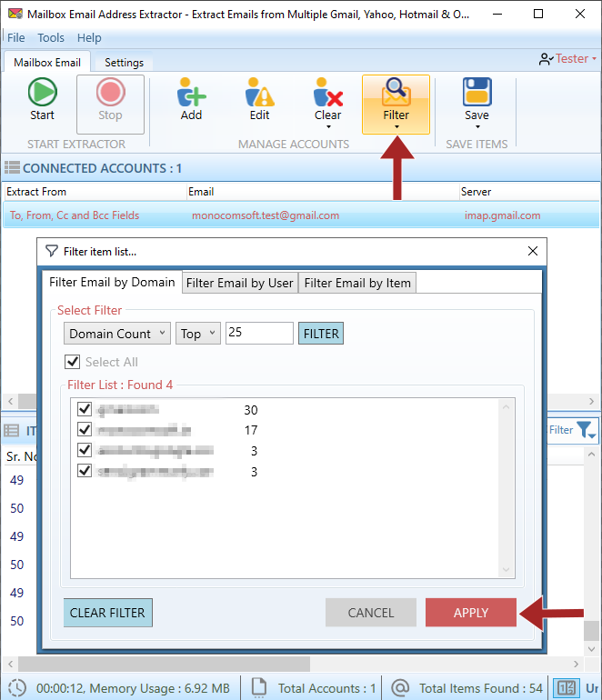The height and width of the screenshot is (700, 602).
Task: Toggle the Select All checkbox
Action: pyautogui.click(x=73, y=362)
